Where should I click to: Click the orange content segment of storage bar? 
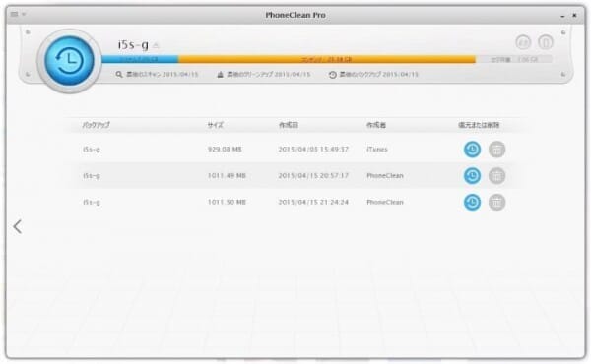tap(327, 59)
